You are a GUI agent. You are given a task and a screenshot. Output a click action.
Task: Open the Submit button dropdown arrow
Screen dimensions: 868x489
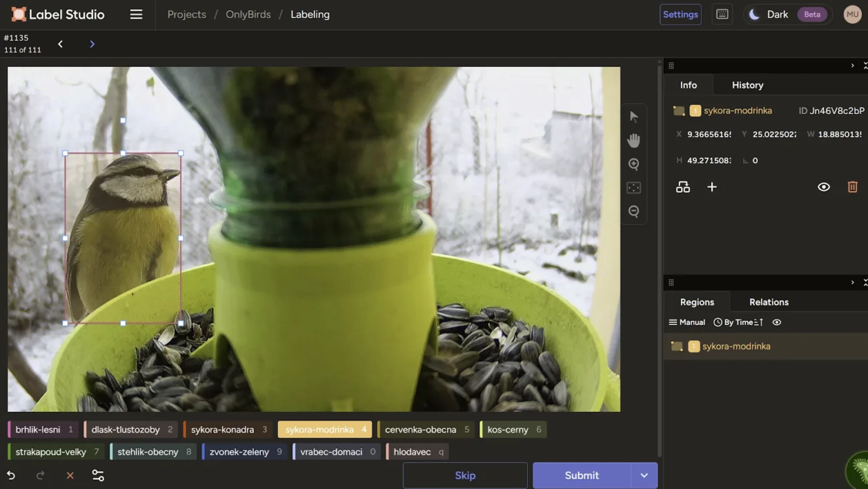click(644, 475)
